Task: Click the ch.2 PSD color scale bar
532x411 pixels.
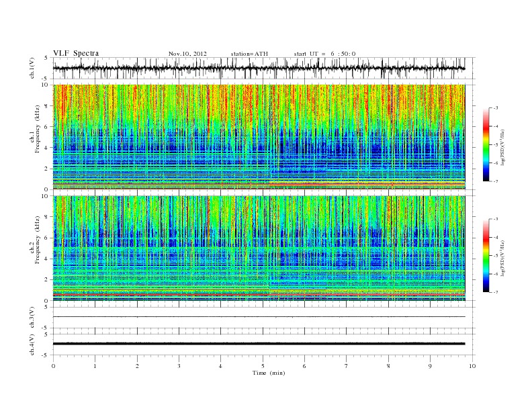Action: coord(486,256)
